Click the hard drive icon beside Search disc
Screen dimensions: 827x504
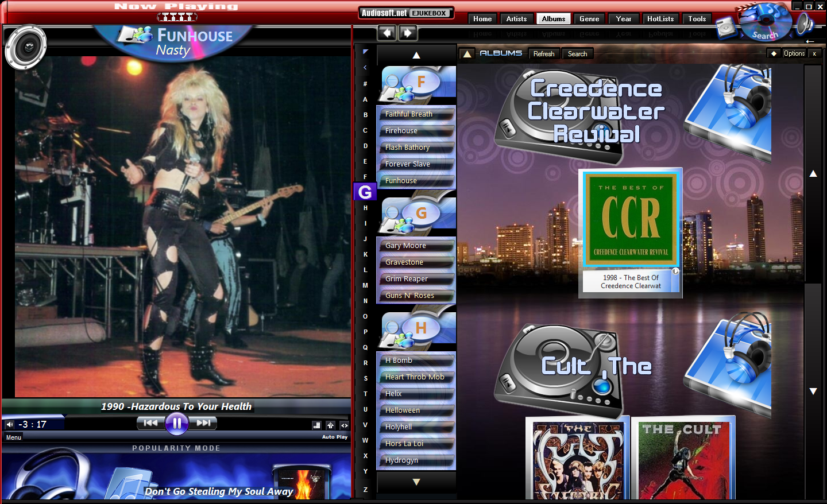(x=726, y=28)
